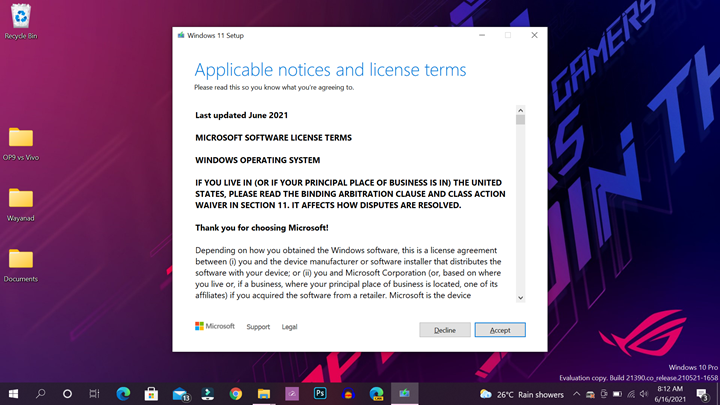
Task: Click the Windows 11 Setup taskbar button
Action: (405, 394)
